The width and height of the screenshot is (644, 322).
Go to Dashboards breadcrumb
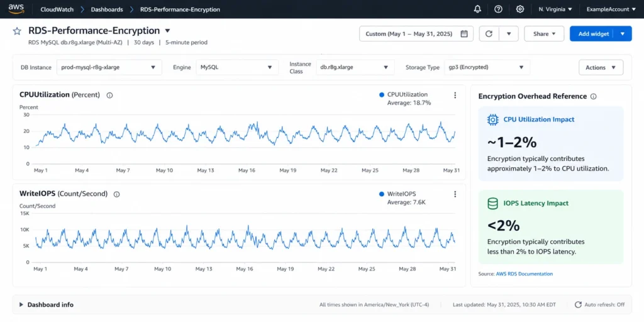coord(107,9)
